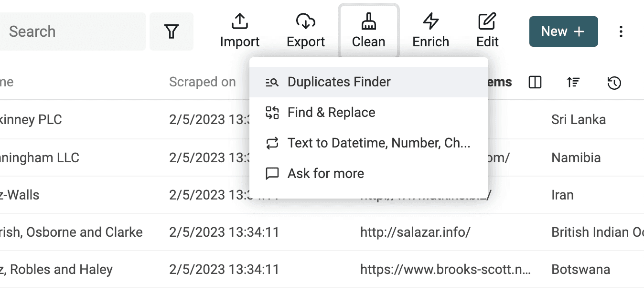Toggle column layout view icon

535,83
